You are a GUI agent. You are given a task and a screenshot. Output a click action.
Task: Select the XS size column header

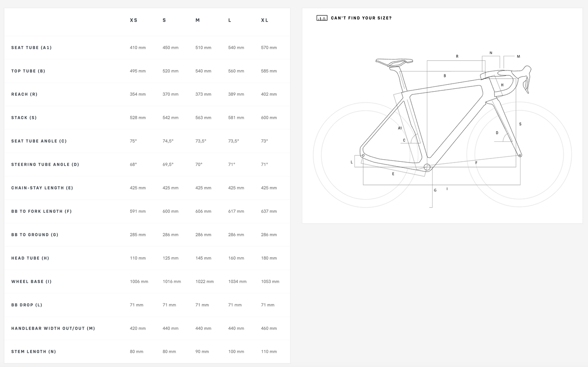pos(133,20)
